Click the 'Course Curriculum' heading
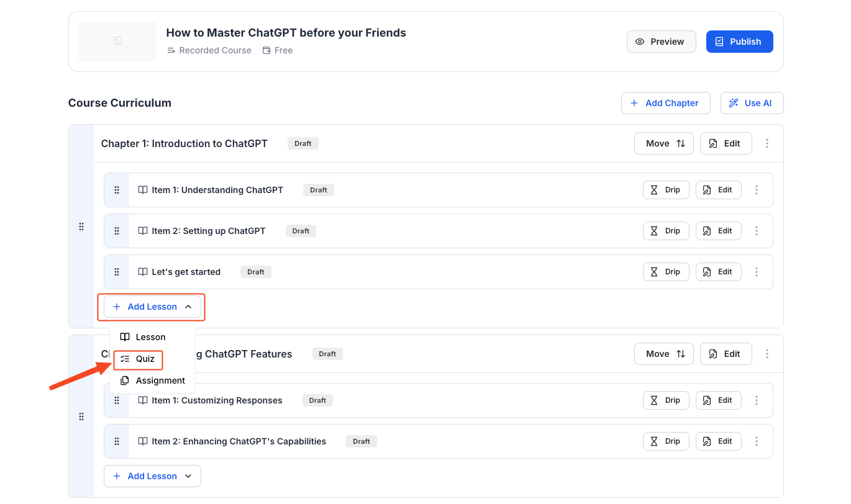 click(x=120, y=103)
